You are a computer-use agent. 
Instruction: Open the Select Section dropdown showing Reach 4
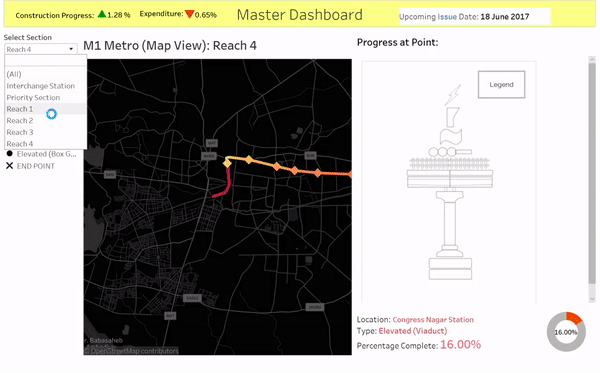point(41,49)
